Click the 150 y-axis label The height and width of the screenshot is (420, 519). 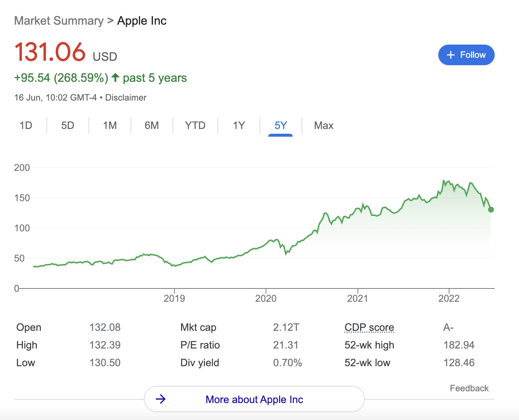coord(22,198)
